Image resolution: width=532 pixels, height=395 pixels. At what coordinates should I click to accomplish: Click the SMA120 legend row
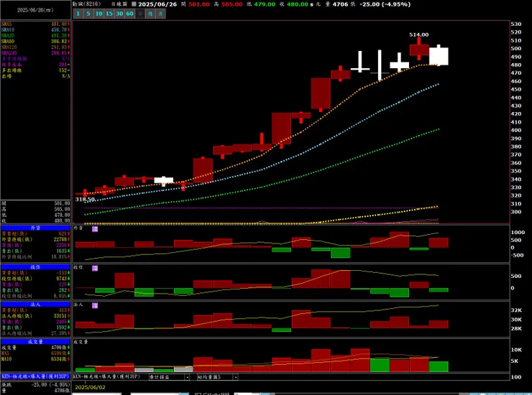36,47
